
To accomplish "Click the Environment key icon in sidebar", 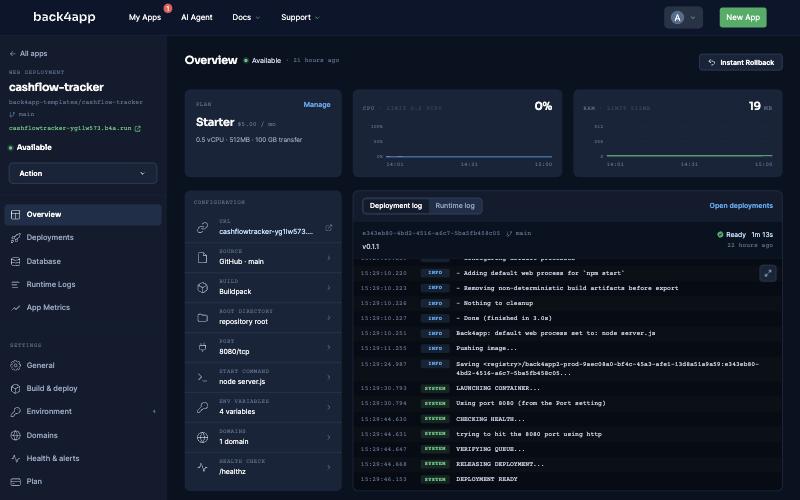I will coord(15,412).
